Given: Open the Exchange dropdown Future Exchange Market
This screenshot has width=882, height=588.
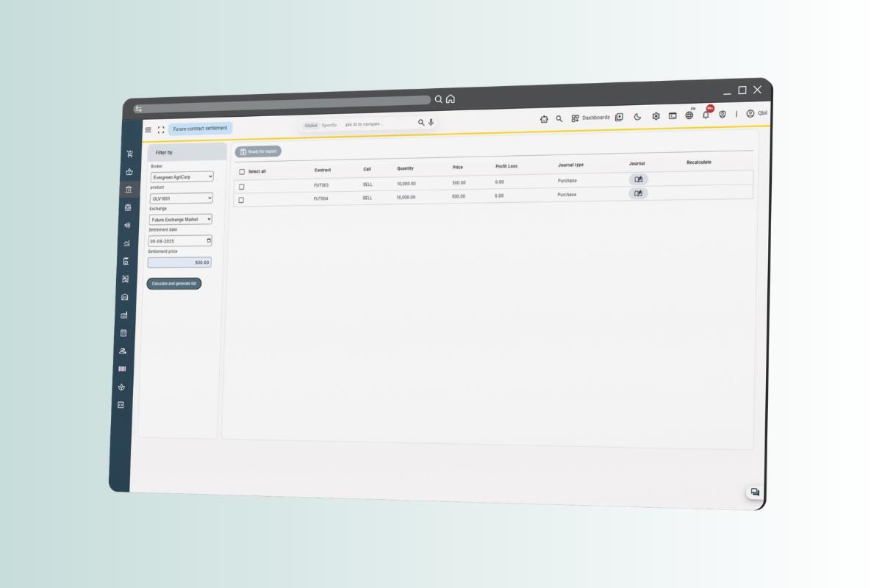Looking at the screenshot, I should (180, 219).
